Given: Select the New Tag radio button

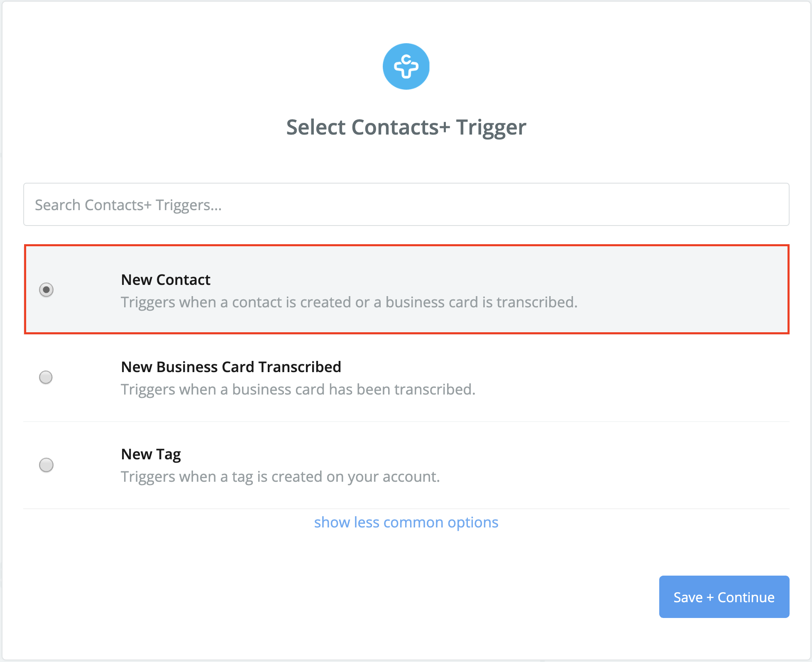Looking at the screenshot, I should (46, 465).
